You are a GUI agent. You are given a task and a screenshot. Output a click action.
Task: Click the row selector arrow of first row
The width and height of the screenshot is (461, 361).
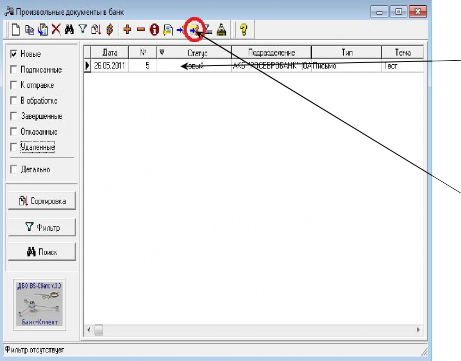point(87,66)
